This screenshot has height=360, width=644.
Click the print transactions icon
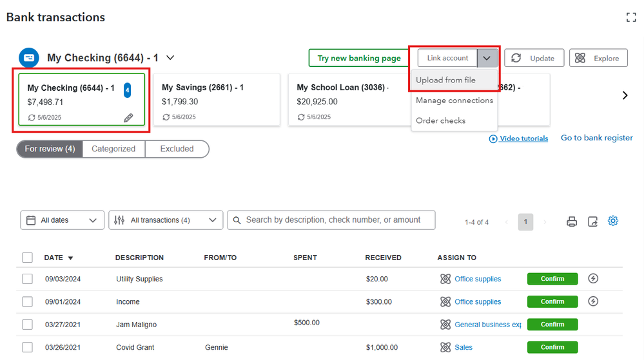tap(571, 222)
